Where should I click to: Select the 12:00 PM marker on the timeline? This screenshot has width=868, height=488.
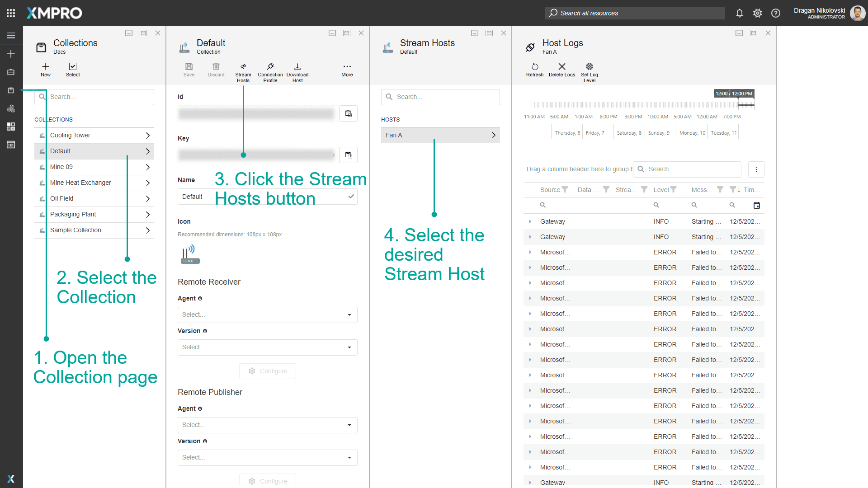point(742,93)
